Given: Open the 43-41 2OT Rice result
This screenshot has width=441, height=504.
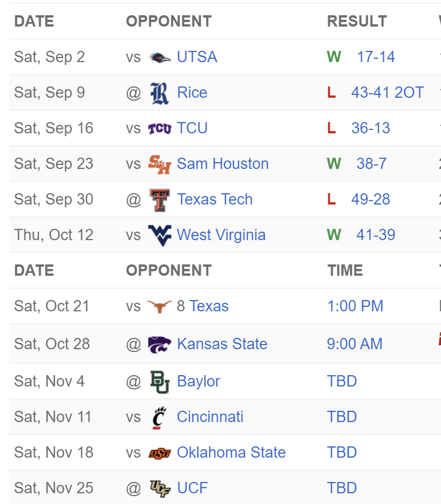Looking at the screenshot, I should (387, 93).
